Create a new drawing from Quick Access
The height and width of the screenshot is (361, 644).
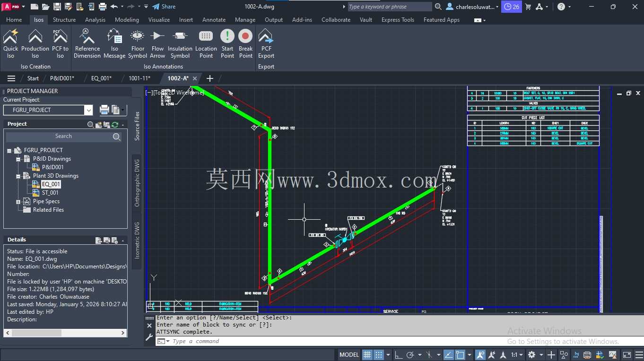click(35, 7)
